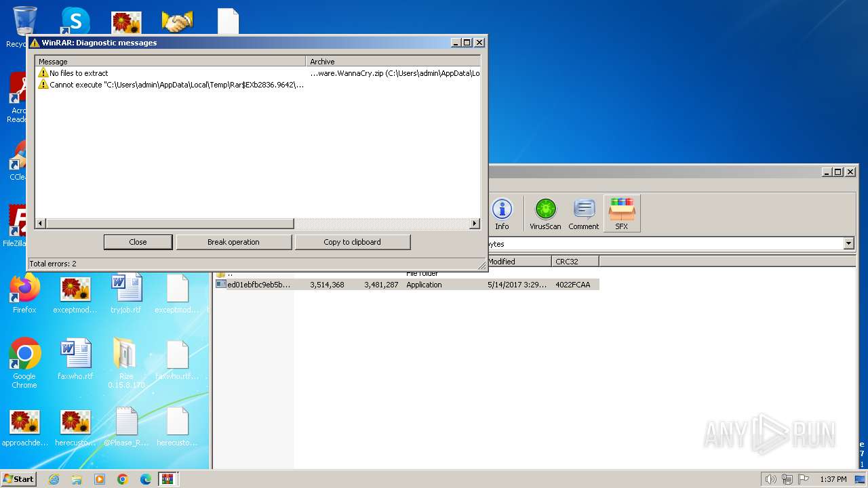Click Show desktop button in taskbar
The width and height of the screenshot is (868, 488).
tap(861, 479)
